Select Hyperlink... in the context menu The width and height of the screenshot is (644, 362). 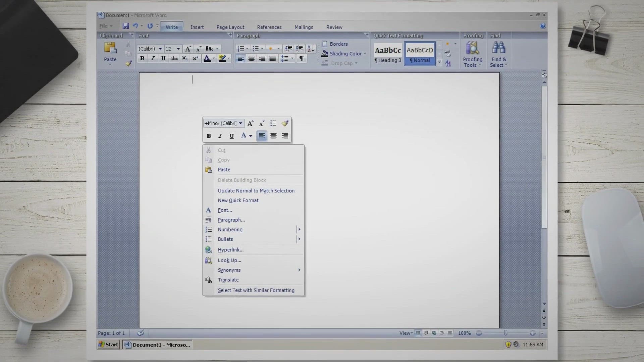pyautogui.click(x=254, y=250)
